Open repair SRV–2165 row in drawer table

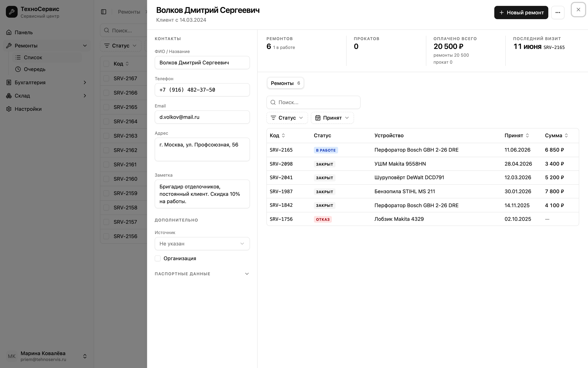pyautogui.click(x=423, y=150)
